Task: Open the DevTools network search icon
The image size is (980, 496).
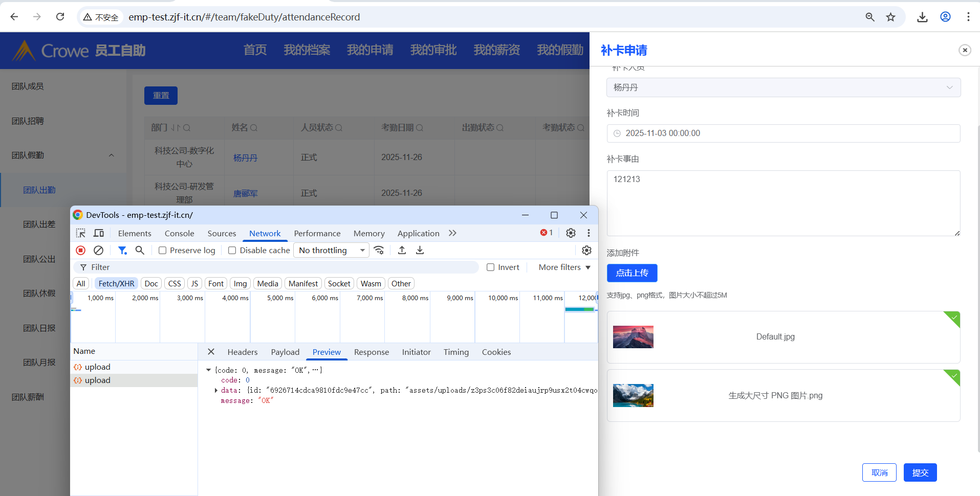Action: click(140, 250)
